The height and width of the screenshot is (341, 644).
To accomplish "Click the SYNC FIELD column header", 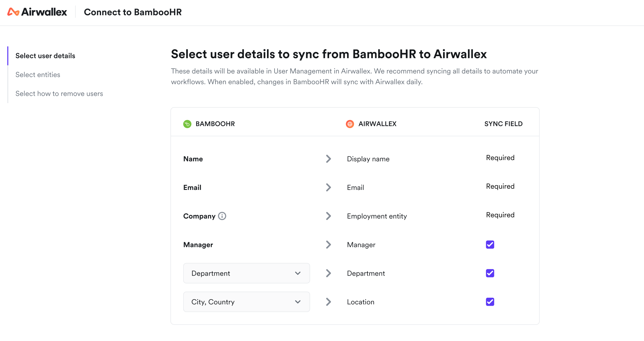I will pyautogui.click(x=503, y=124).
